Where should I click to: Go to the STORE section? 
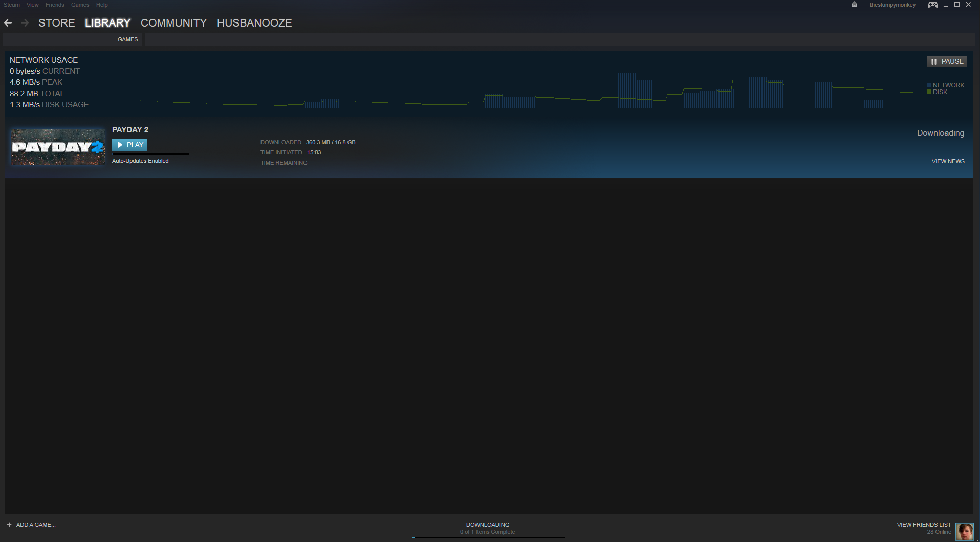[x=57, y=23]
